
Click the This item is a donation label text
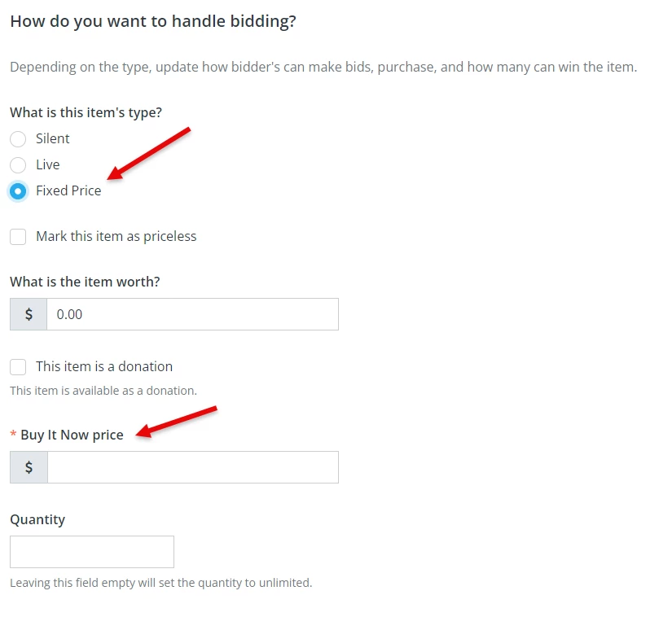point(103,366)
